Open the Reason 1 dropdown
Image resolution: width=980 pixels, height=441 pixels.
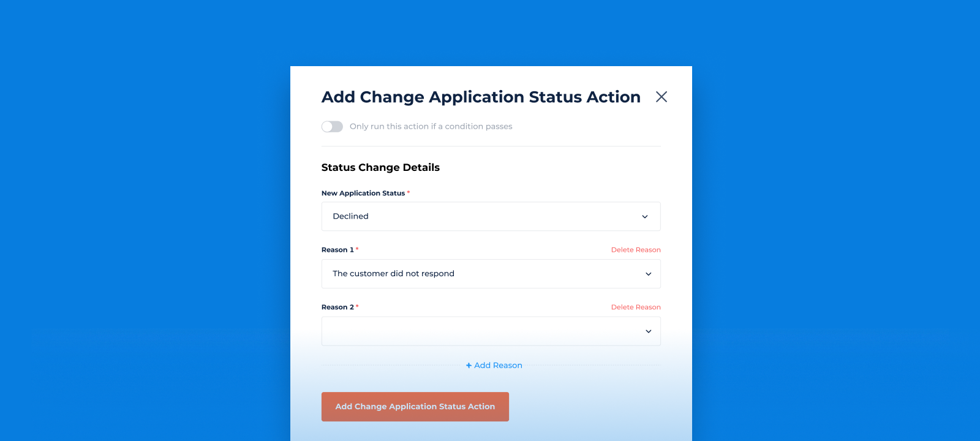click(x=491, y=274)
